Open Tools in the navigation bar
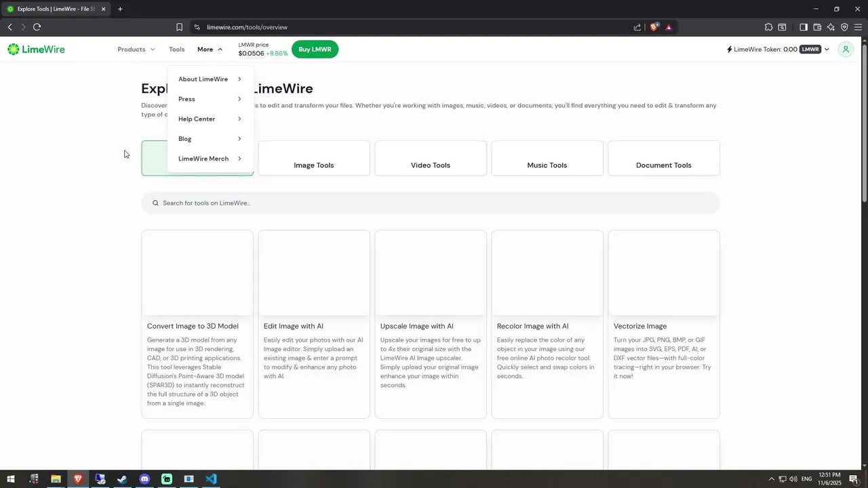Image resolution: width=868 pixels, height=488 pixels. [x=177, y=49]
